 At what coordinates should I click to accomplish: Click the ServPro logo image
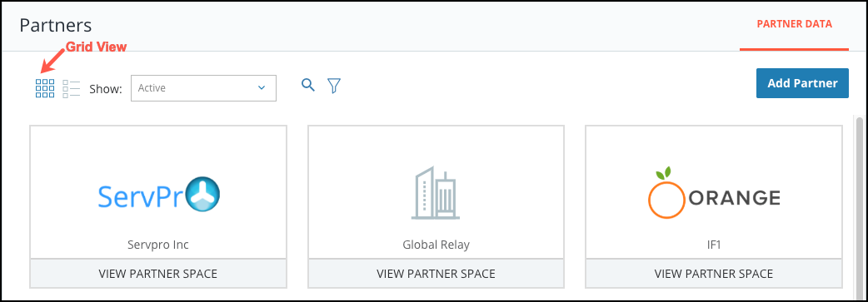pyautogui.click(x=159, y=196)
